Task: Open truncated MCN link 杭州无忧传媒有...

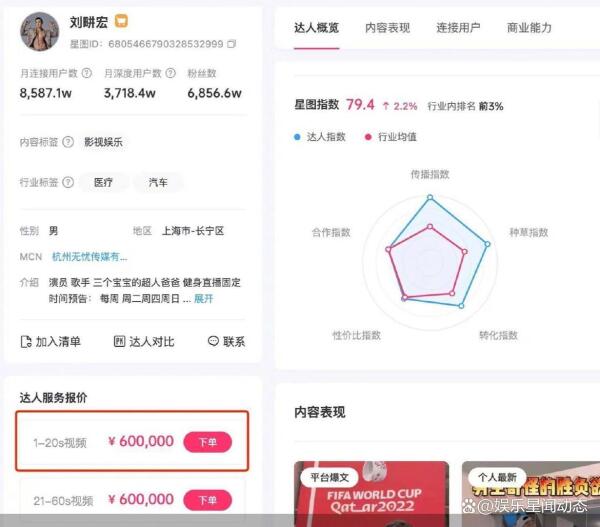Action: coord(90,257)
